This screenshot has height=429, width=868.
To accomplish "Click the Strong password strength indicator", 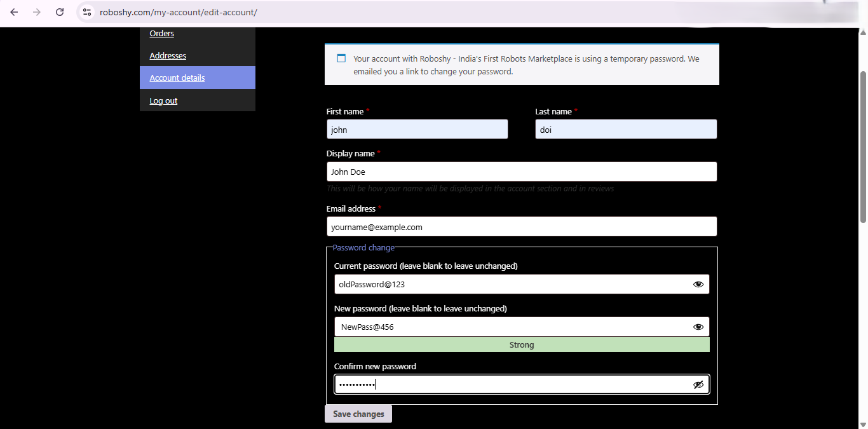I will pos(522,344).
